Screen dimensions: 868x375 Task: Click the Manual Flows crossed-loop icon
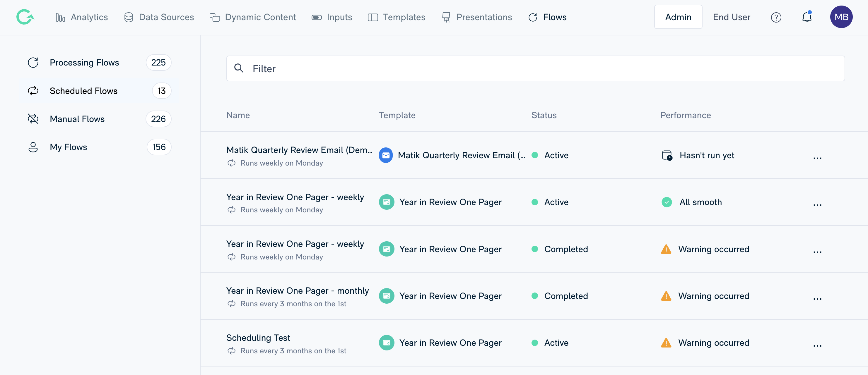point(33,119)
